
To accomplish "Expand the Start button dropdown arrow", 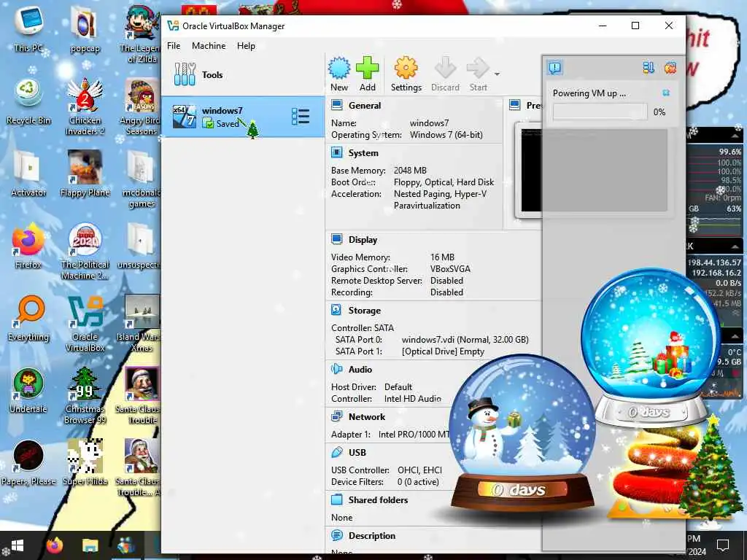I will coord(497,74).
